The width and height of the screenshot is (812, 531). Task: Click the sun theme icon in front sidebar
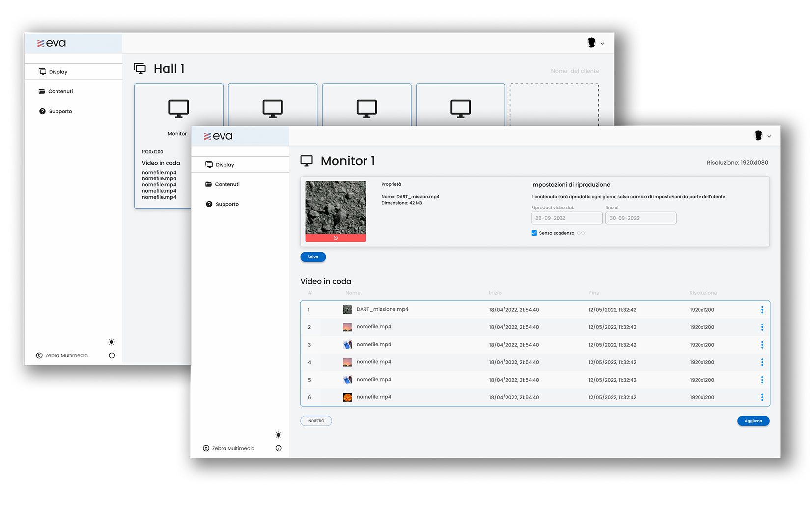point(278,435)
